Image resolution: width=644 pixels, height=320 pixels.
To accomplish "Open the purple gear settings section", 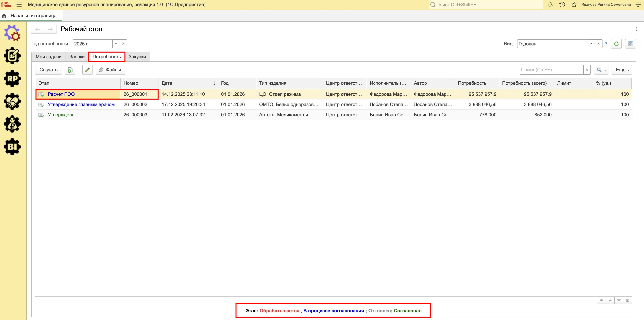I will click(x=12, y=33).
